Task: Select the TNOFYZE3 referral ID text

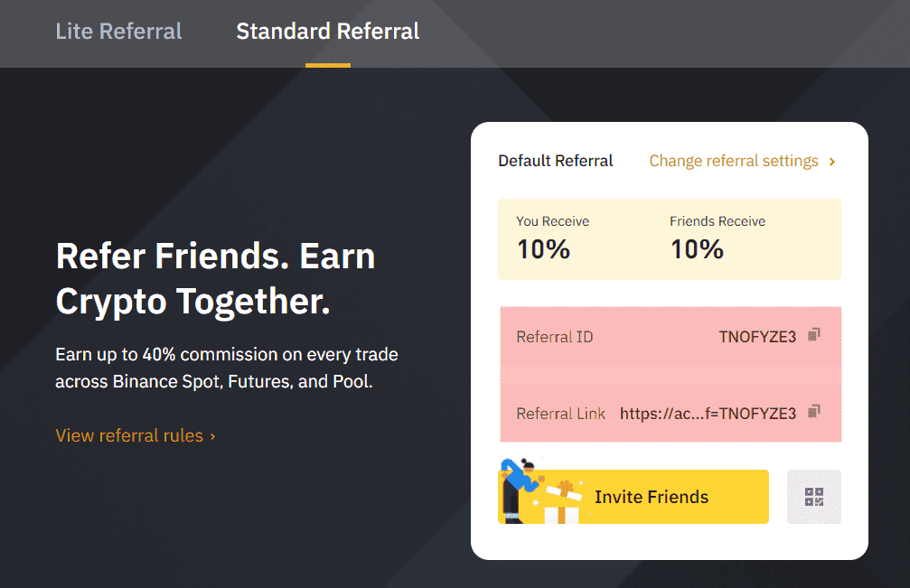Action: click(757, 337)
